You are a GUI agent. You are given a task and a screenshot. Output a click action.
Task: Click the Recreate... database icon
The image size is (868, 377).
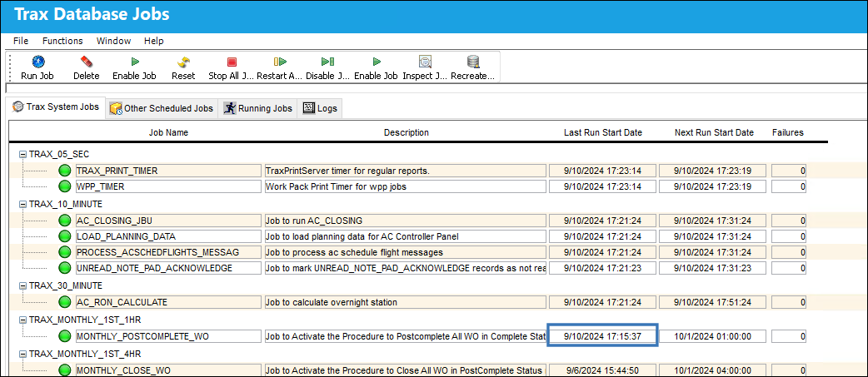pyautogui.click(x=473, y=62)
